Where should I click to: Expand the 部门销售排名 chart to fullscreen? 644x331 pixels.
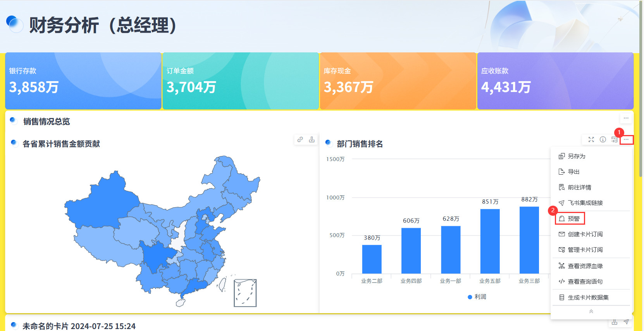(591, 140)
